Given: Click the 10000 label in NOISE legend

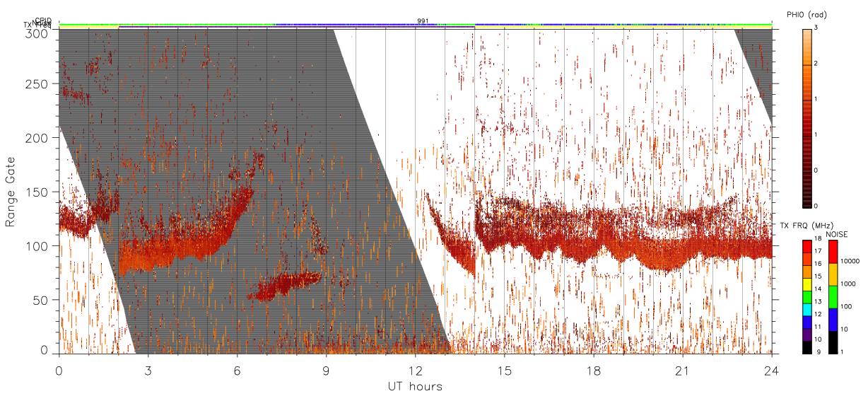Looking at the screenshot, I should click(x=850, y=261).
